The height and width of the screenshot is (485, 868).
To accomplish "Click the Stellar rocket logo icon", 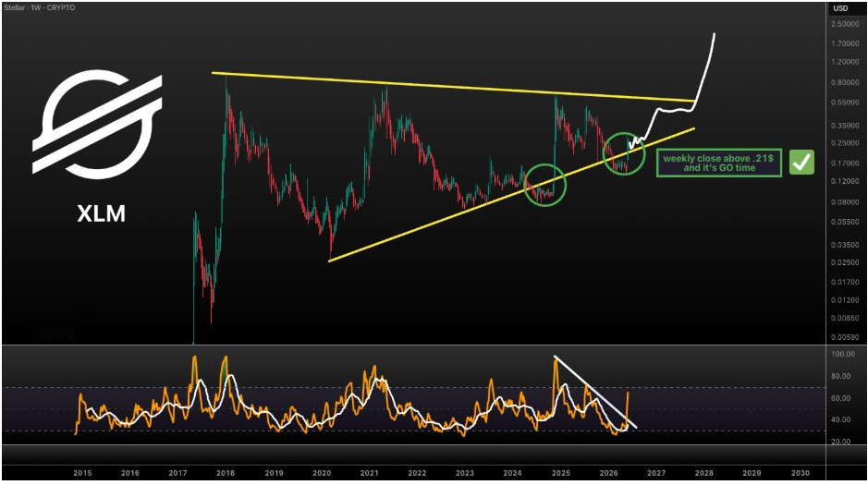I will pyautogui.click(x=97, y=125).
